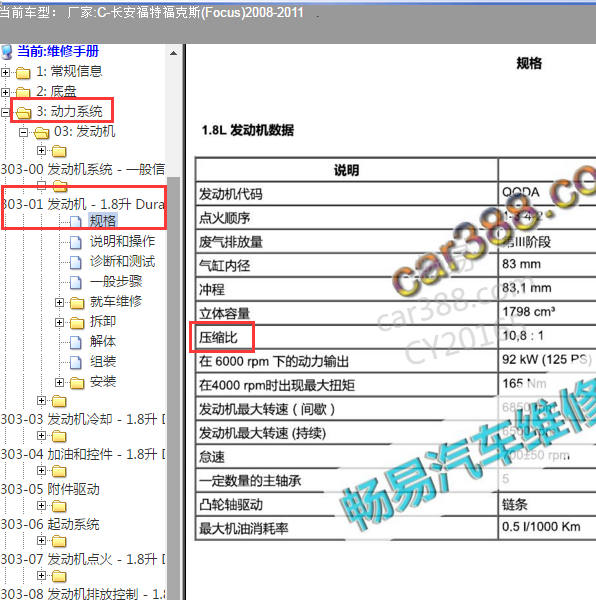Open 303-06 起动系统 section
This screenshot has height=600, width=596.
coord(50,524)
